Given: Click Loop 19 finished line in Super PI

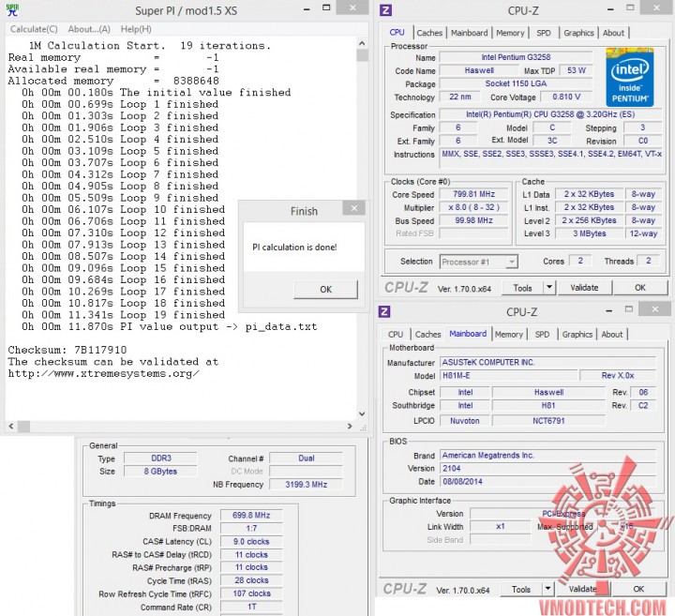Looking at the screenshot, I should (x=124, y=315).
